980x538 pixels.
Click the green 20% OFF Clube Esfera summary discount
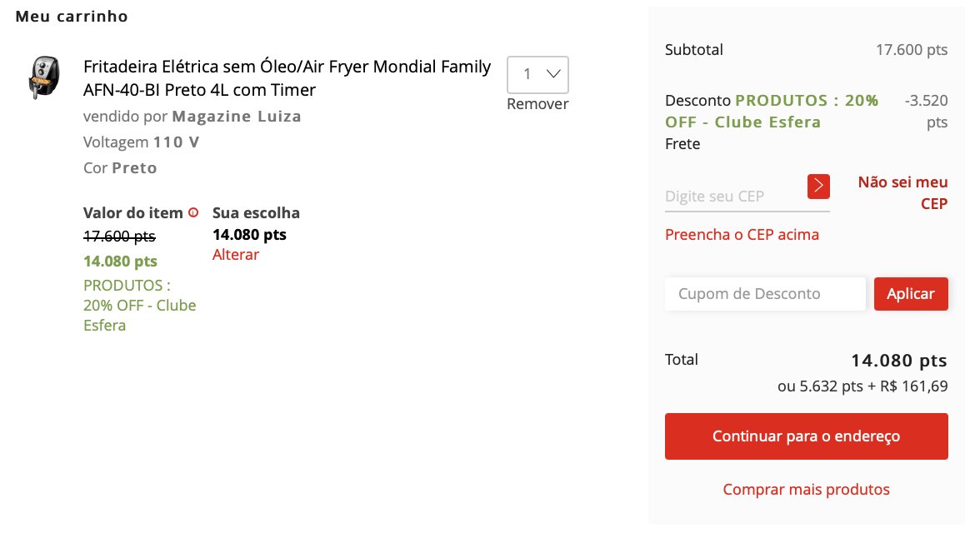772,112
